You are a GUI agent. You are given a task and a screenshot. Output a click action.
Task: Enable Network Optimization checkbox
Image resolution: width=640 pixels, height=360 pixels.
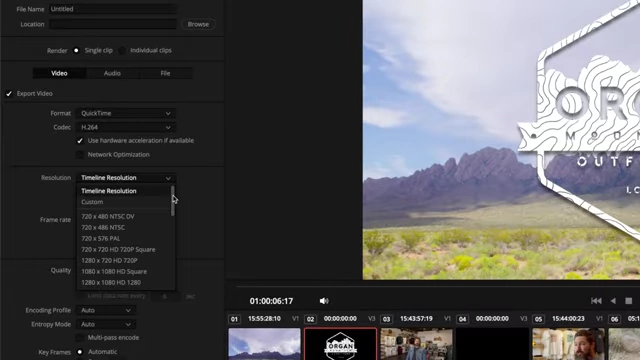(x=80, y=155)
